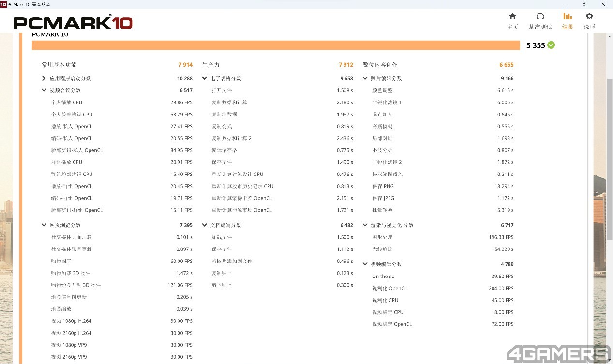Click the 生产力 heading

211,65
